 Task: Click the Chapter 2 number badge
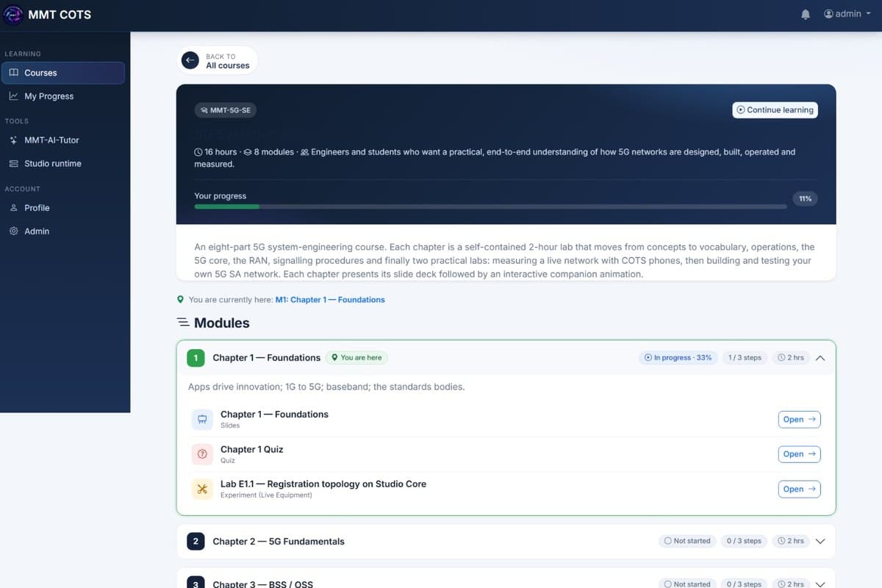196,541
